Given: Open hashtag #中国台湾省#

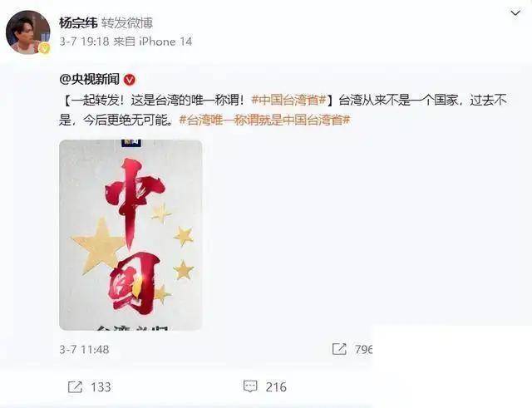Looking at the screenshot, I should click(288, 100).
